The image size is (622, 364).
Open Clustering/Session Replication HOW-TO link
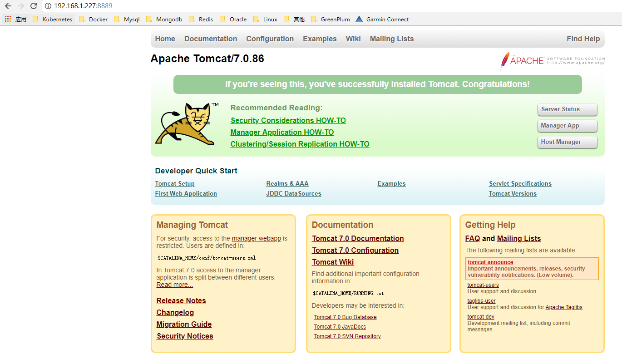click(x=300, y=144)
